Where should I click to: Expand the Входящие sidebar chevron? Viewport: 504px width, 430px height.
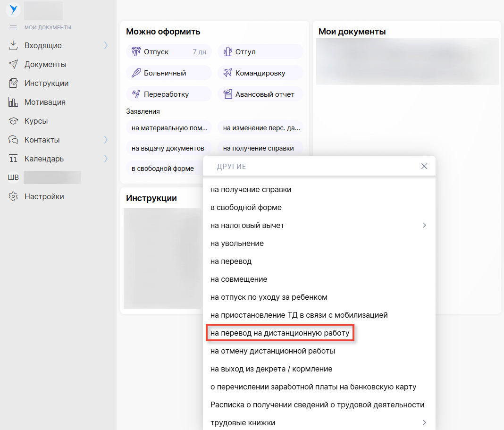tap(106, 45)
